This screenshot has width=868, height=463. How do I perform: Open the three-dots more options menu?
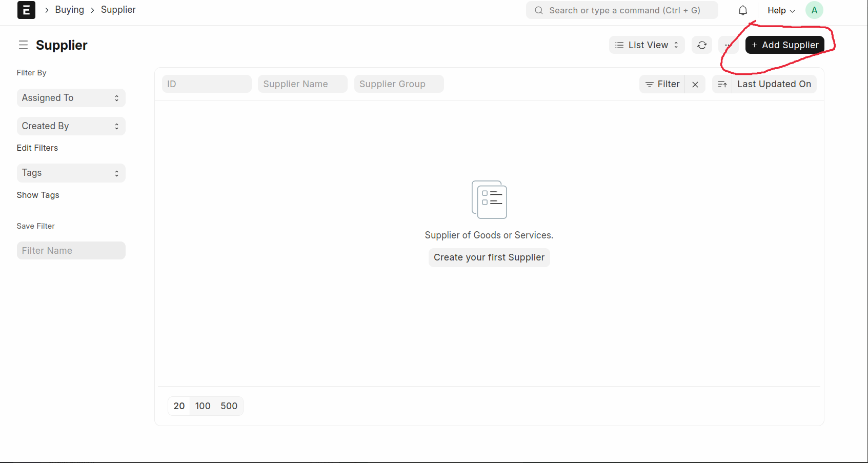[x=728, y=45]
